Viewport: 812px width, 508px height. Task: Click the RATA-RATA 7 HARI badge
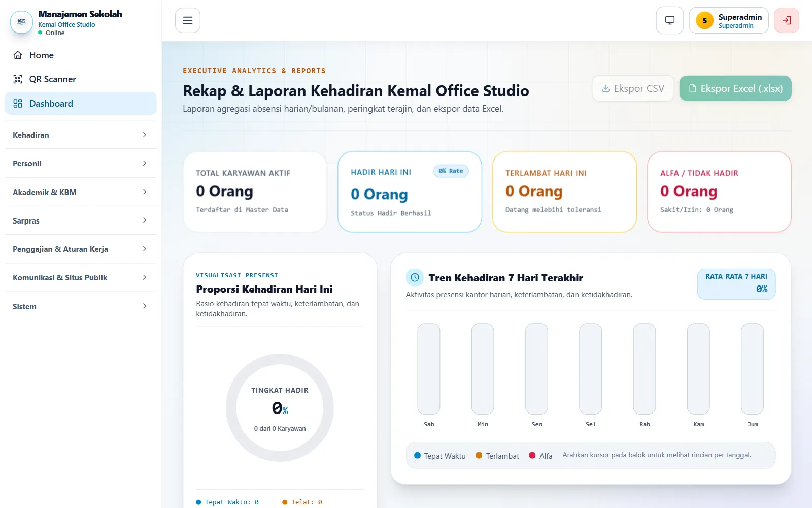pyautogui.click(x=736, y=284)
